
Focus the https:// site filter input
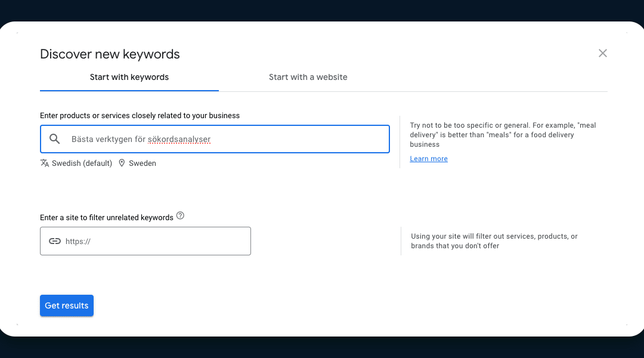pos(145,241)
